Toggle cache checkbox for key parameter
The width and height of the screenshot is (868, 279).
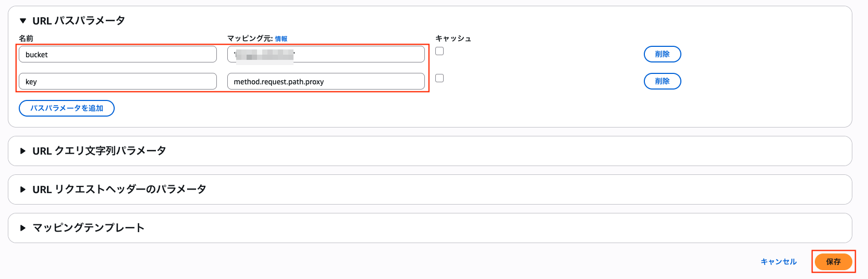[x=439, y=78]
